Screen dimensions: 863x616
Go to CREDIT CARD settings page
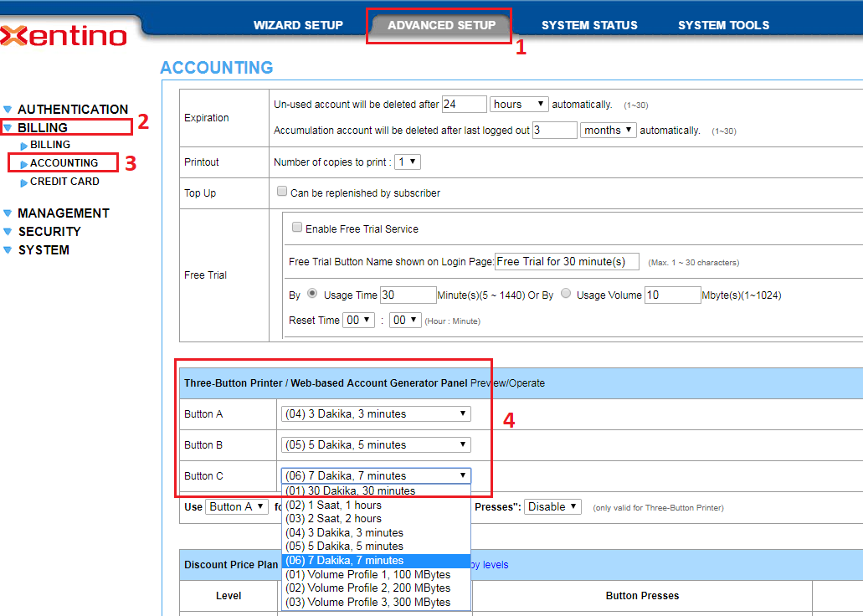click(x=64, y=182)
